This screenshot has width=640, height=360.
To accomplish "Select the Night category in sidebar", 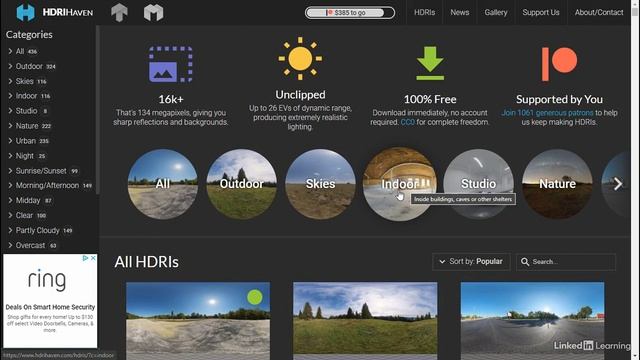I will click(x=26, y=156).
